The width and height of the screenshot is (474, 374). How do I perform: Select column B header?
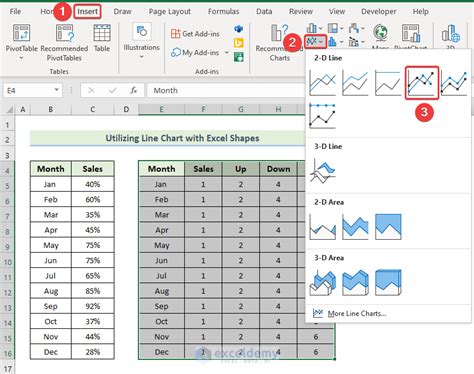click(x=51, y=109)
